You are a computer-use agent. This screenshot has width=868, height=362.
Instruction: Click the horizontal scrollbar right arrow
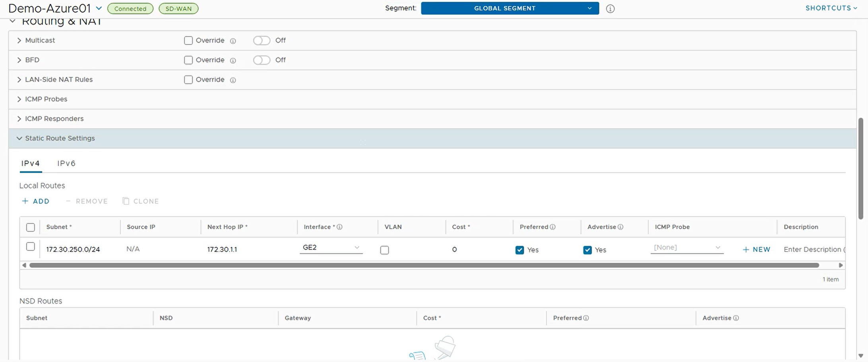tap(841, 265)
